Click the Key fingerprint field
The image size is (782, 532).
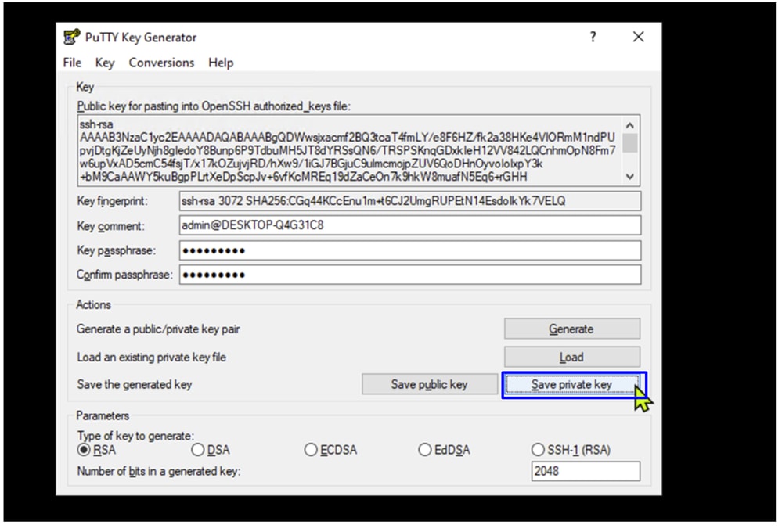click(x=410, y=201)
